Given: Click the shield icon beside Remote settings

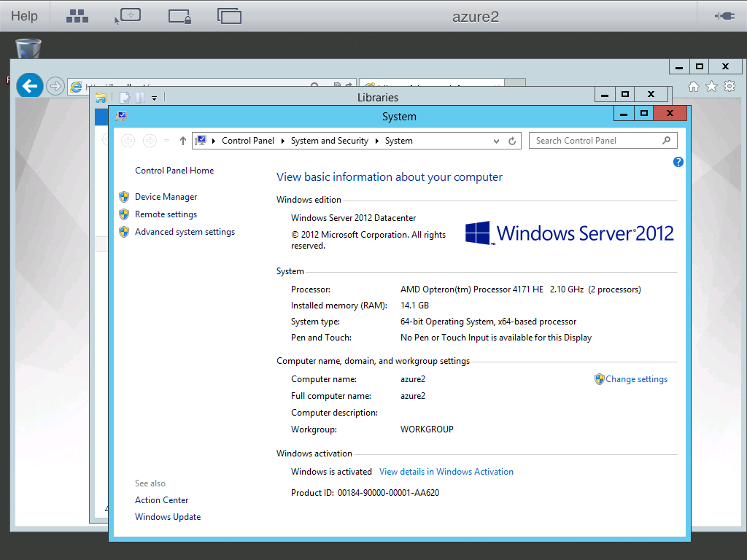Looking at the screenshot, I should coord(124,214).
